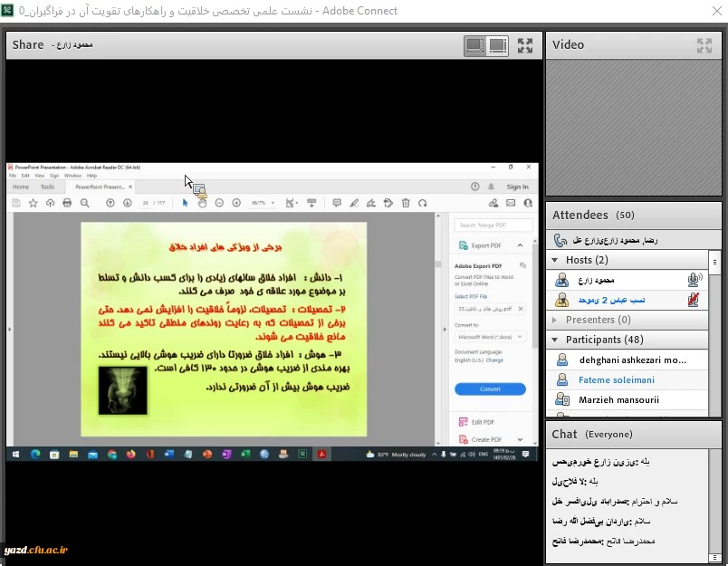Select the PowerPoint Present document tab

click(x=102, y=187)
